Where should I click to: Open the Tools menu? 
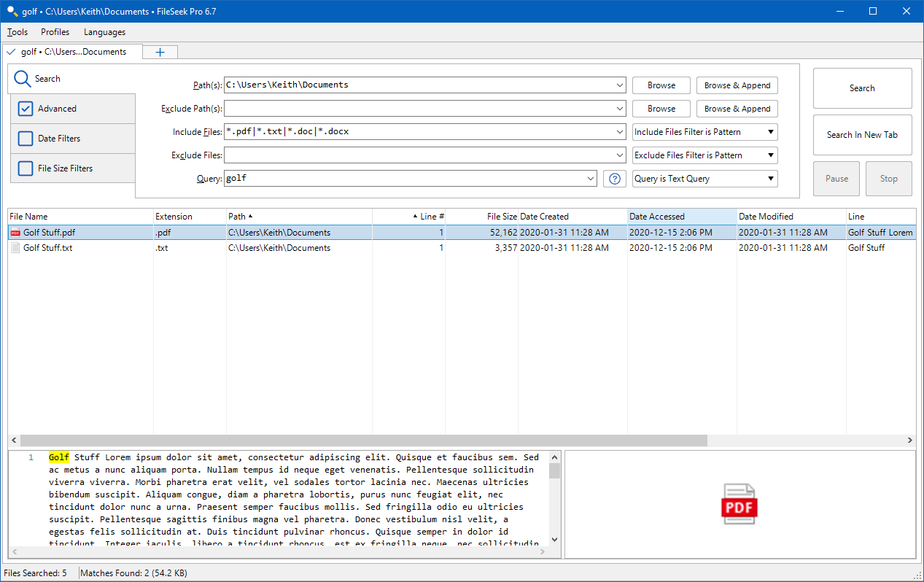click(18, 32)
